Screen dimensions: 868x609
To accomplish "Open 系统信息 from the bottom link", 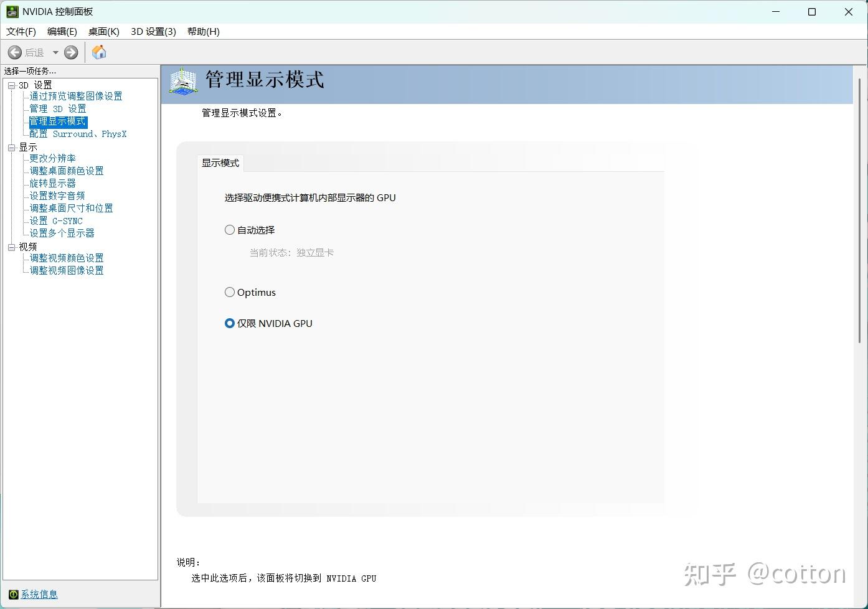I will (x=39, y=594).
